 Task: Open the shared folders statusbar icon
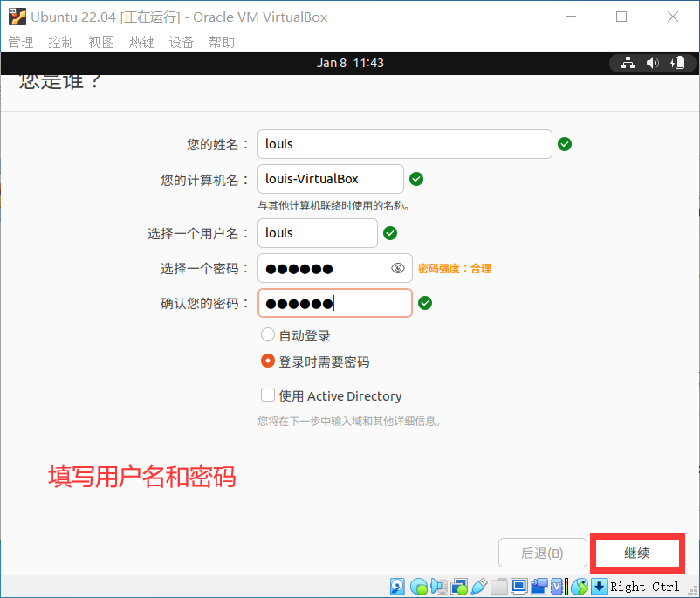(x=498, y=586)
